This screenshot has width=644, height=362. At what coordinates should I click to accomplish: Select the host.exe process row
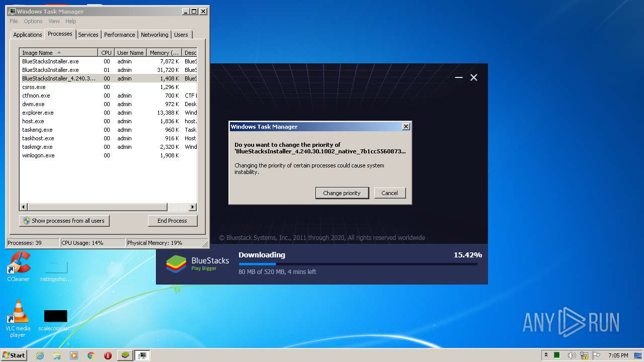pyautogui.click(x=108, y=121)
